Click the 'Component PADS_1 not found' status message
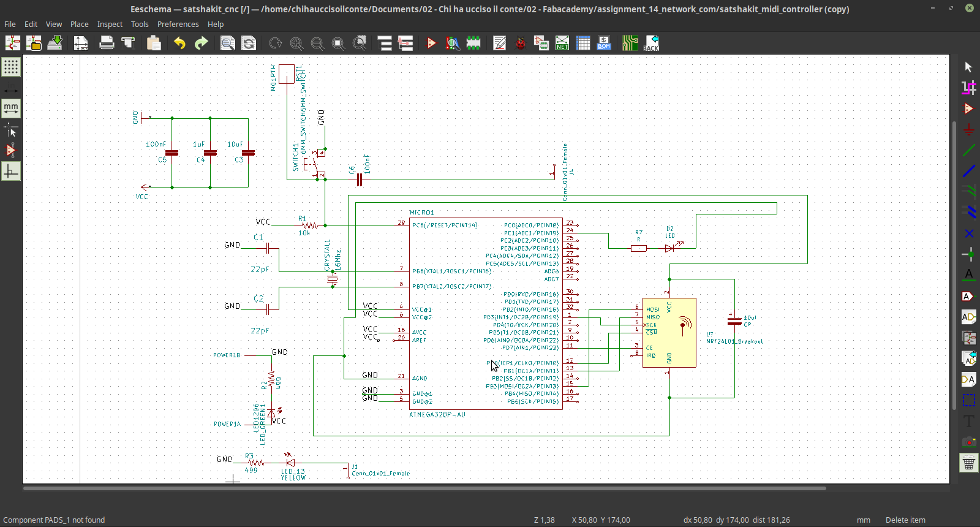Screen dimensions: 980x527 pyautogui.click(x=54, y=520)
